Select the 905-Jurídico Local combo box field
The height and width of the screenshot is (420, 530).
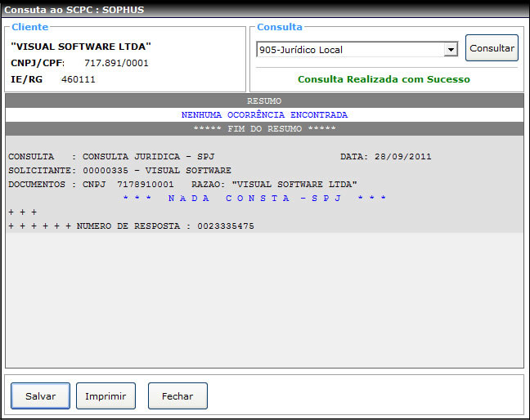click(x=357, y=50)
